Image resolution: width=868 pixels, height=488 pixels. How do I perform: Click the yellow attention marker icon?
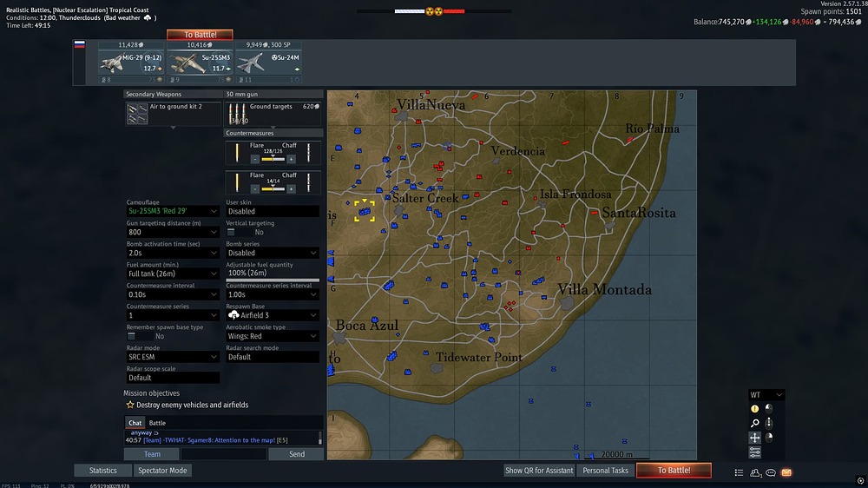coord(754,409)
